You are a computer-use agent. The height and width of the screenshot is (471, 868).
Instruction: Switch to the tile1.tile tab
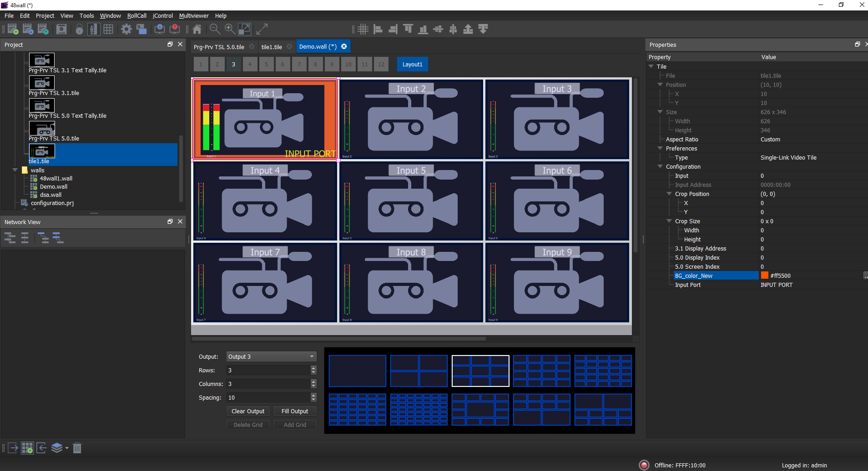(x=272, y=47)
